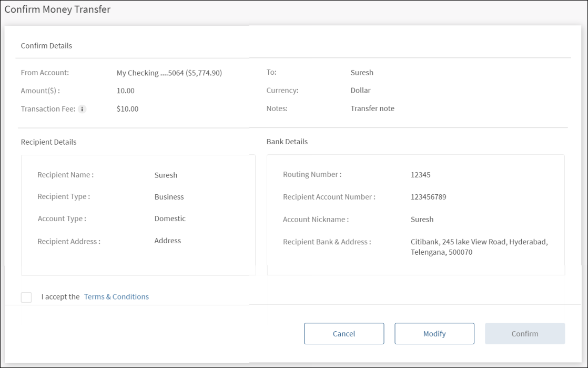
Task: Click the Account Type value Domestic
Action: point(170,218)
